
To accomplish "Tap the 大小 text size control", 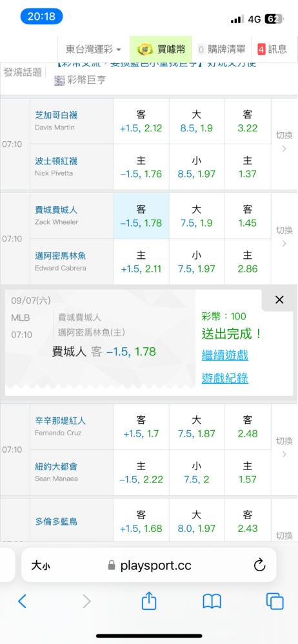I will click(x=41, y=565).
